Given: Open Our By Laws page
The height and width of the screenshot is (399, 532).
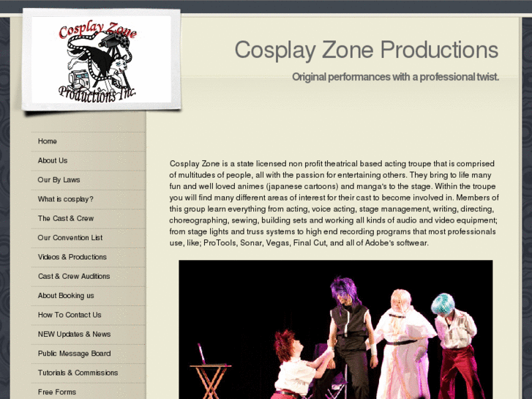Looking at the screenshot, I should tap(59, 180).
